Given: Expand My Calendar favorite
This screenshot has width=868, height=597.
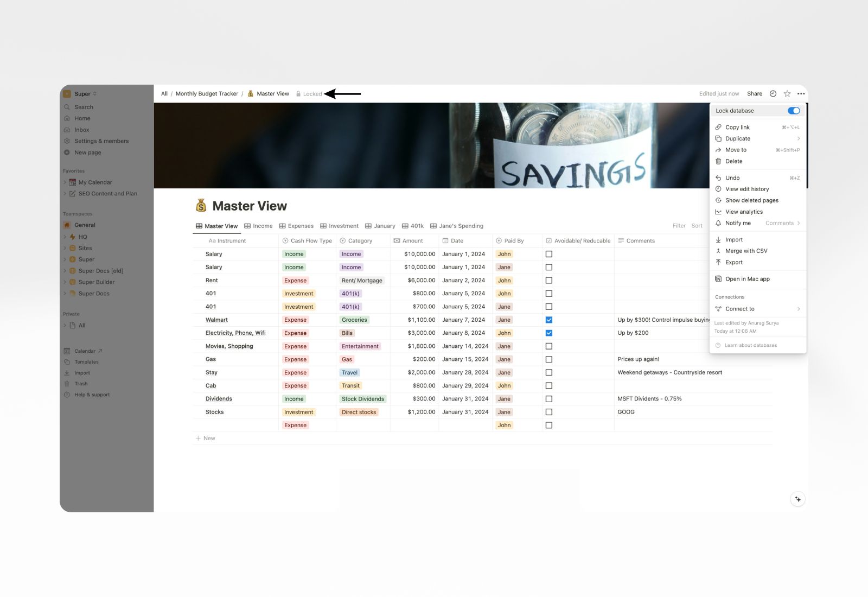Looking at the screenshot, I should [65, 182].
